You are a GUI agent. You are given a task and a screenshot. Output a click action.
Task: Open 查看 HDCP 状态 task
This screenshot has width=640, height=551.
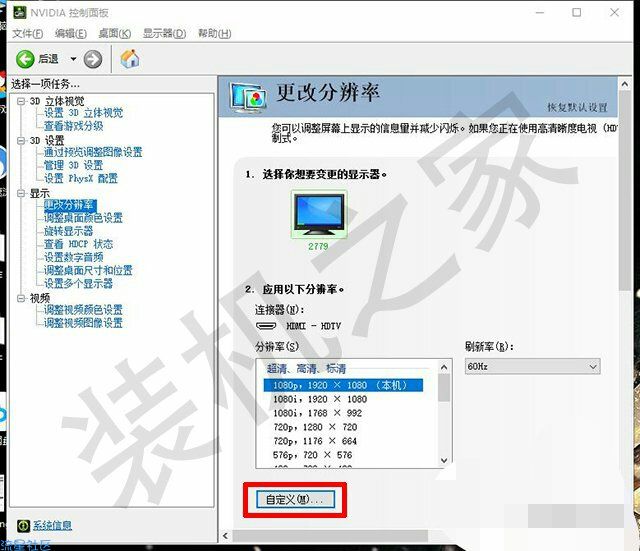click(78, 244)
